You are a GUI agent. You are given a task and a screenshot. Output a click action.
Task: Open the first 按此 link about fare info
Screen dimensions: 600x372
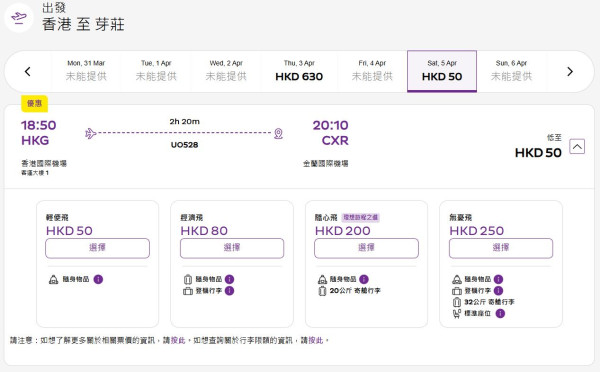178,340
